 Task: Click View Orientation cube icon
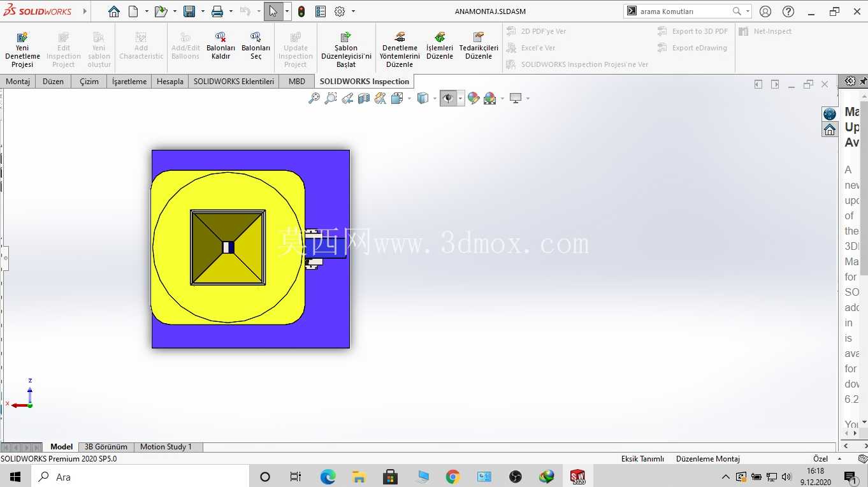coord(397,98)
